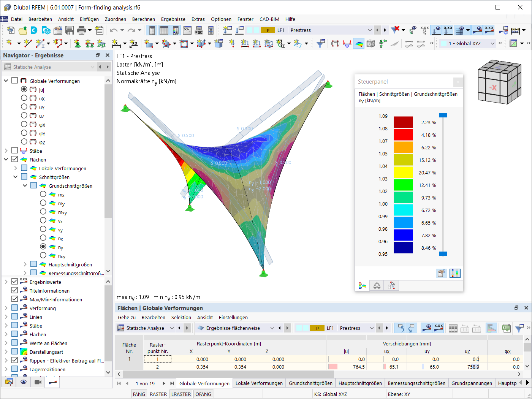Viewport: 532px width, 399px height.
Task: Open the Ergebnisse menu
Action: point(173,19)
